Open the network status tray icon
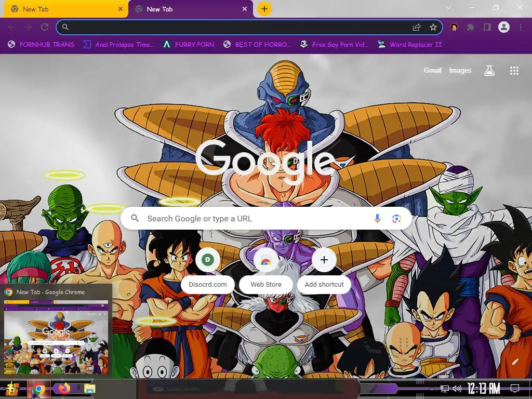The image size is (532, 399). point(445,389)
